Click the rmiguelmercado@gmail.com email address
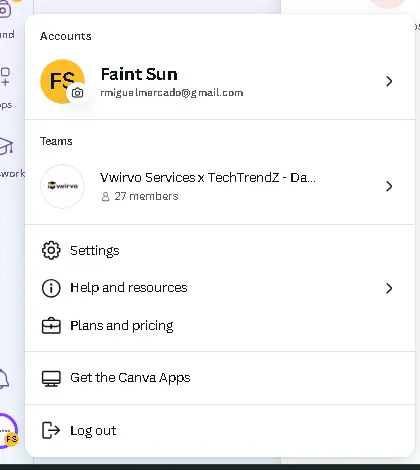Viewport: 420px width, 470px height. (172, 93)
